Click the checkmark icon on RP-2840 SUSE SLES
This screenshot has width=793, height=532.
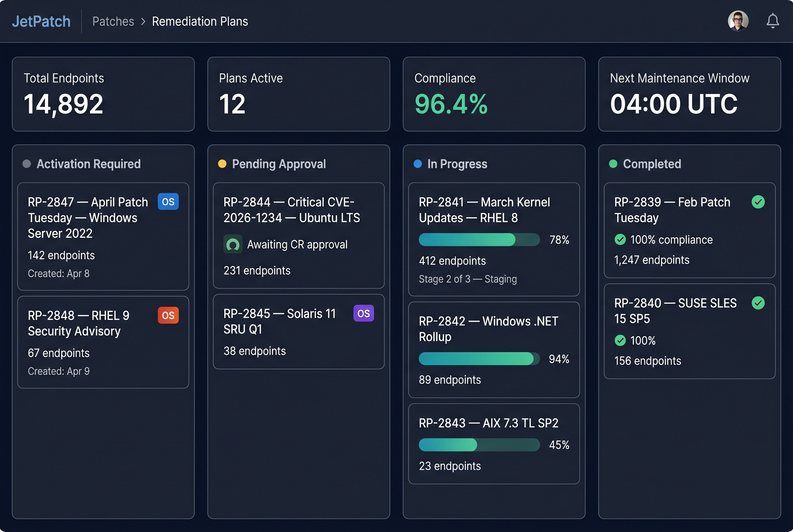(x=758, y=303)
